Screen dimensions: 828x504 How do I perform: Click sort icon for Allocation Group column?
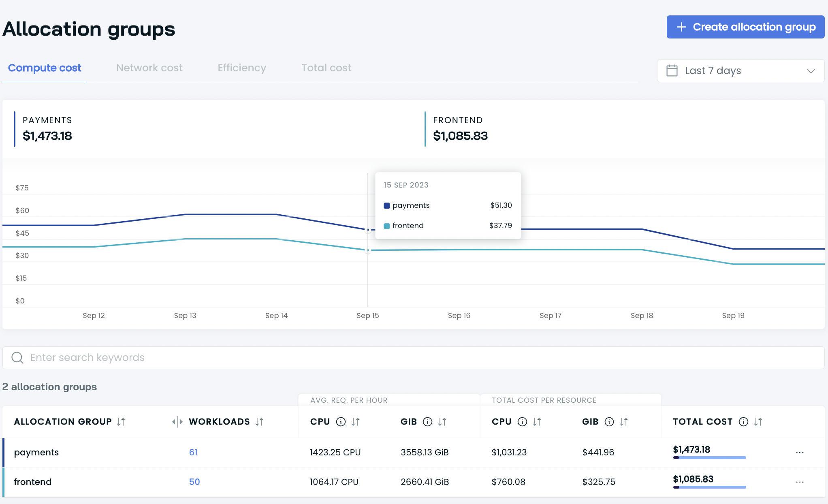point(121,422)
